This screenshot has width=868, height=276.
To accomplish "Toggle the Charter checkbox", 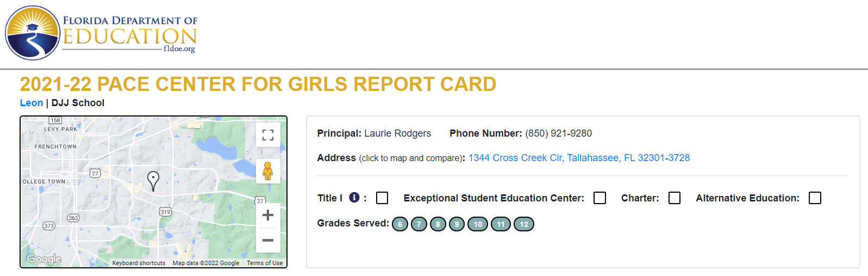I will [675, 198].
